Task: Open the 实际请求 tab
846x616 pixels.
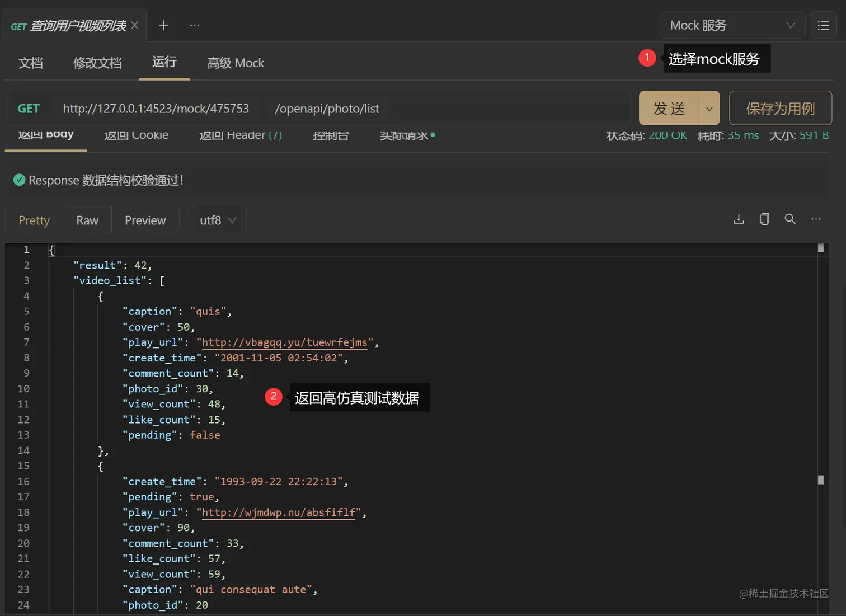Action: (407, 135)
